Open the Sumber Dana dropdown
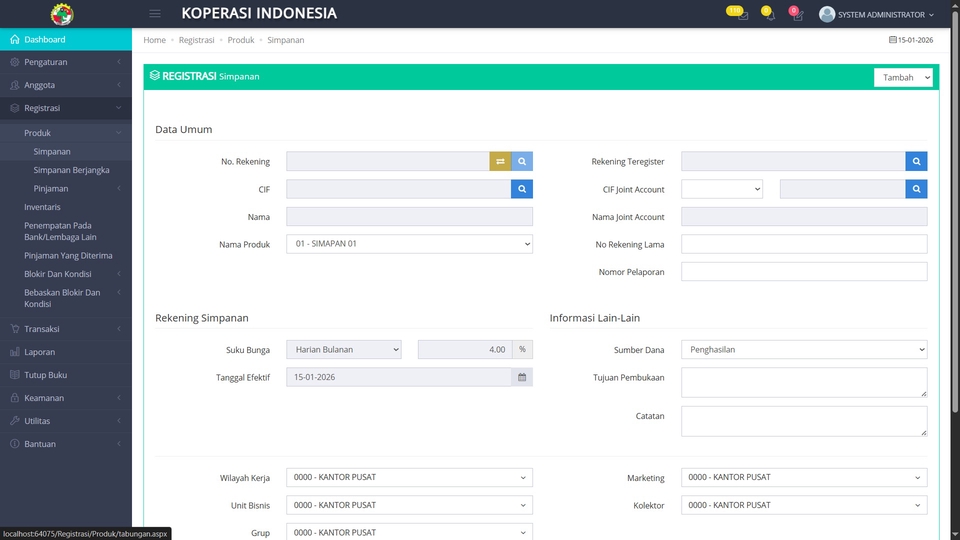The height and width of the screenshot is (540, 960). pos(804,350)
